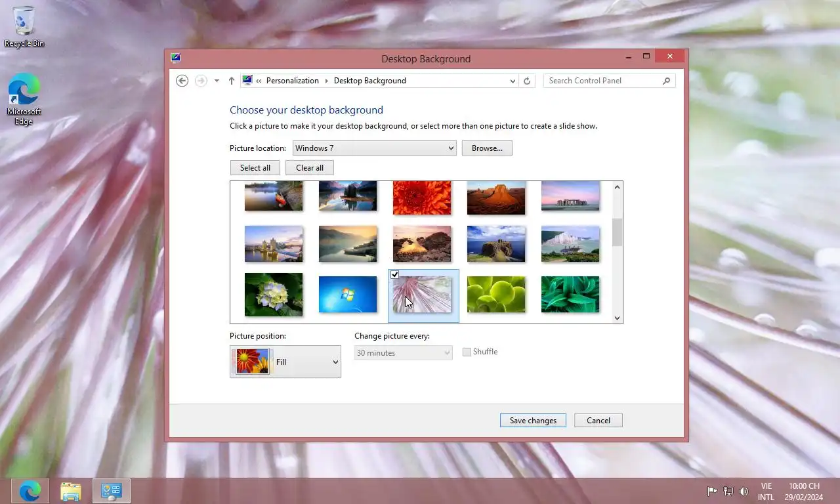
Task: Select the Stonehenge wallpaper
Action: pyautogui.click(x=570, y=196)
